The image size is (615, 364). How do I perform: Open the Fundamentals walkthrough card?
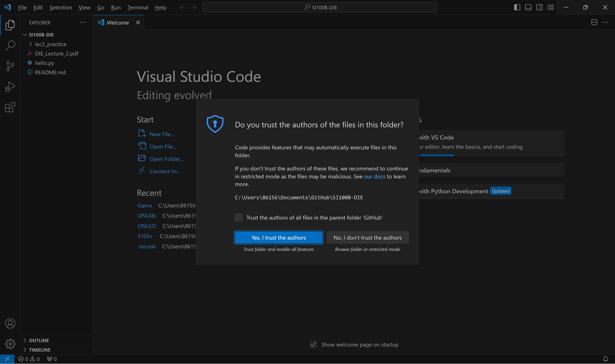tap(491, 170)
